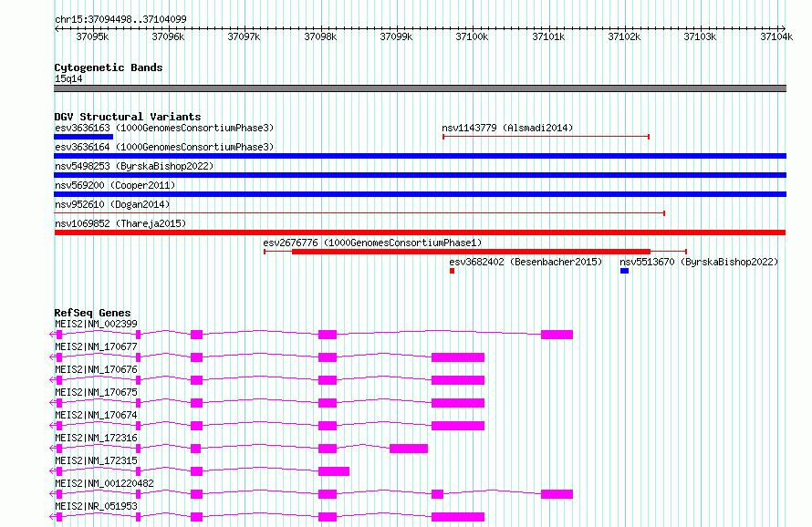The image size is (812, 527).
Task: Open the MEIS2|NM_170674 transcript label
Action: (x=97, y=415)
